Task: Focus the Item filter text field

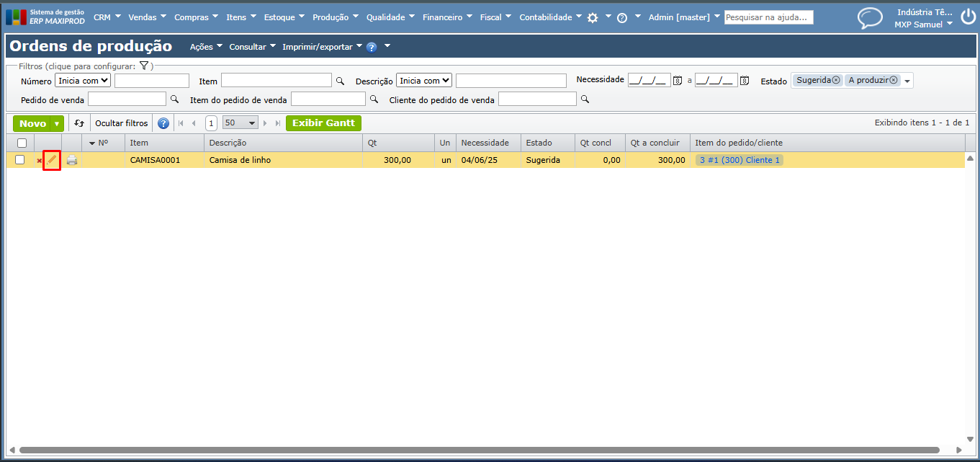Action: pos(277,80)
